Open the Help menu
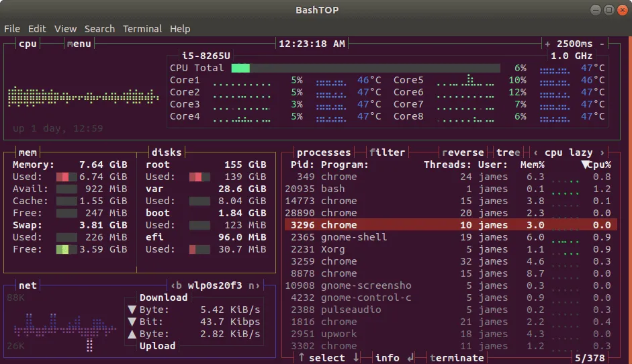The image size is (632, 364). pos(180,29)
